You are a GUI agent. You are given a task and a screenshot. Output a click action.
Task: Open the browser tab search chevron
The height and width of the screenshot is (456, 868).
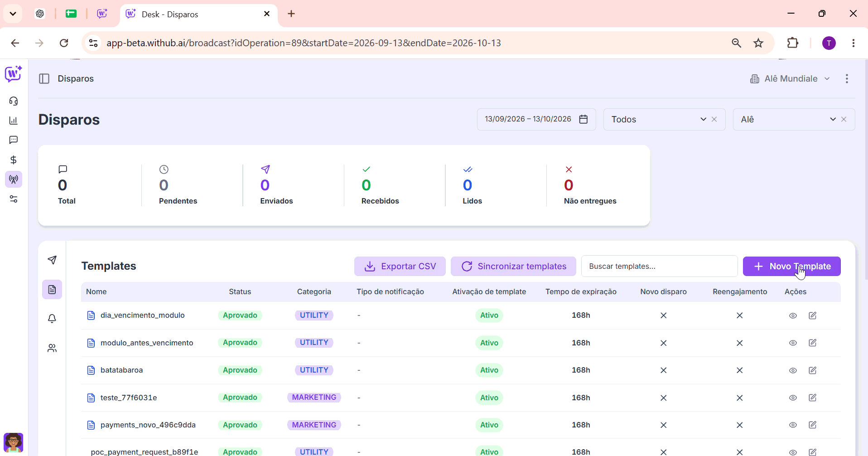coord(13,14)
